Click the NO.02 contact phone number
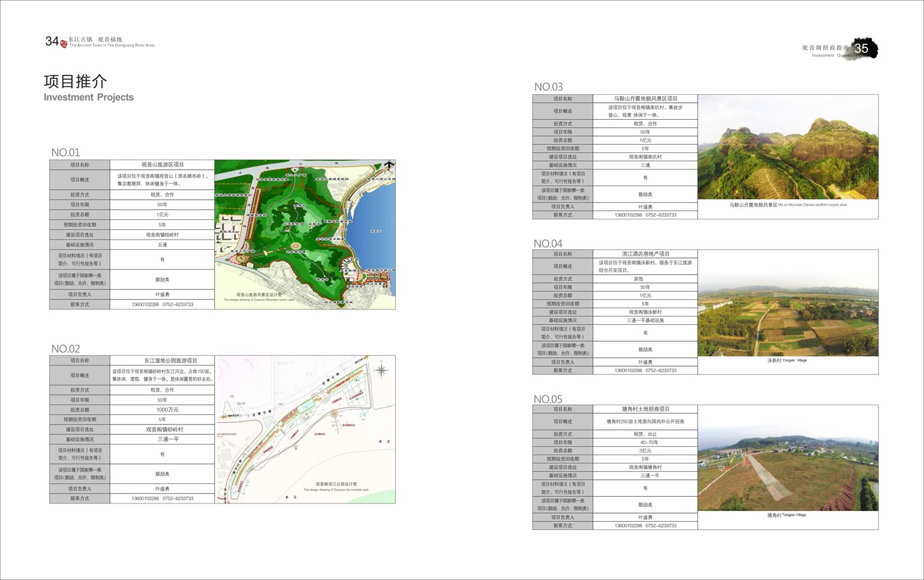 162,498
